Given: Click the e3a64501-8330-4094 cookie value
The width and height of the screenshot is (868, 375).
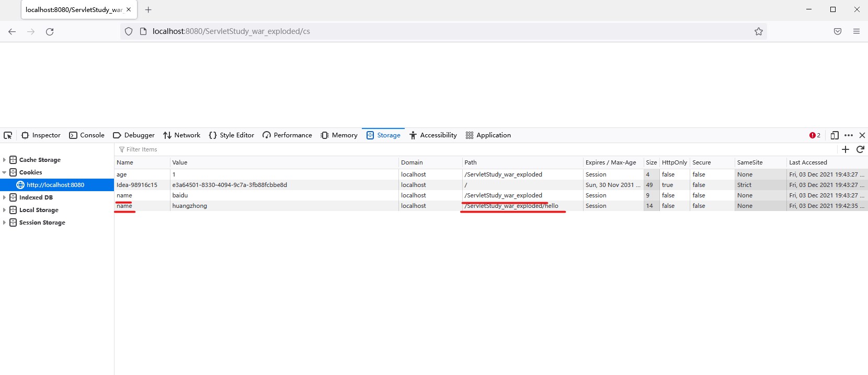Looking at the screenshot, I should pyautogui.click(x=230, y=185).
